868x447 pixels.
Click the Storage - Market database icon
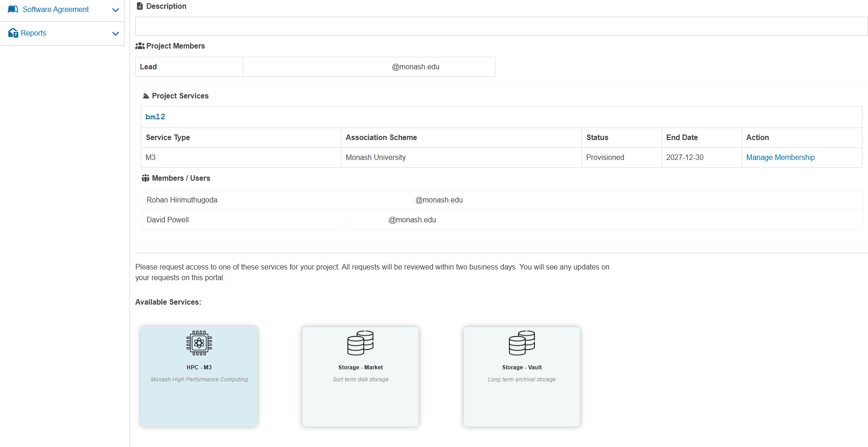[x=360, y=343]
